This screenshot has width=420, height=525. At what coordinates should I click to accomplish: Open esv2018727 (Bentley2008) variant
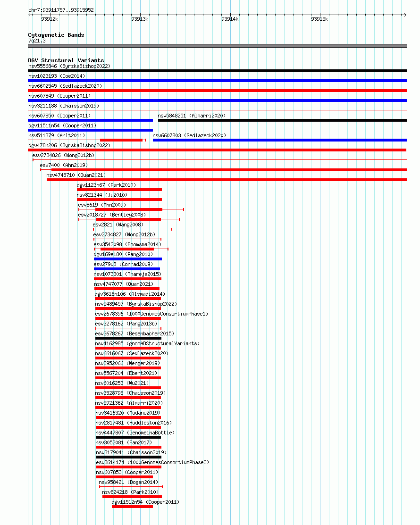(129, 219)
